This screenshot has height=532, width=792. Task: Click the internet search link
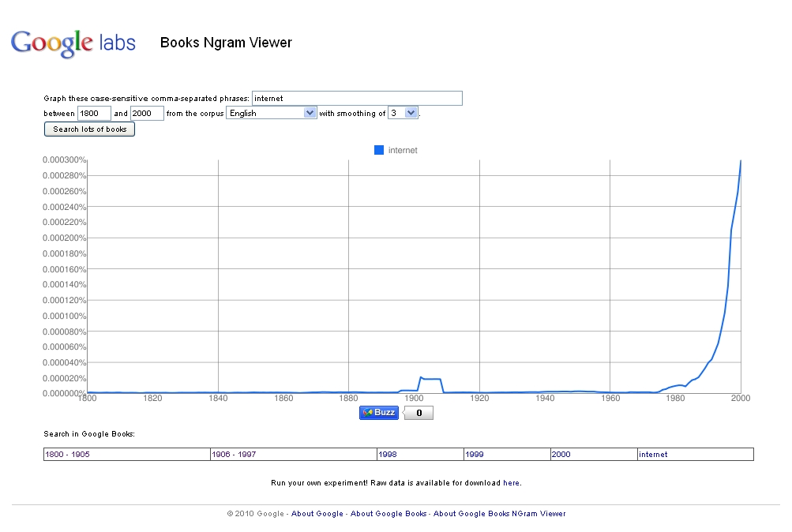tap(653, 455)
